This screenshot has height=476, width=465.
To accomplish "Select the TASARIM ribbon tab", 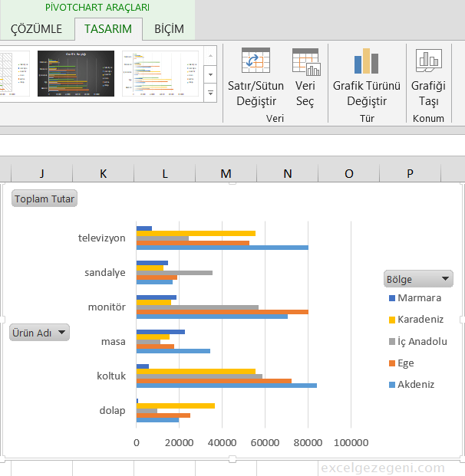I will point(108,29).
